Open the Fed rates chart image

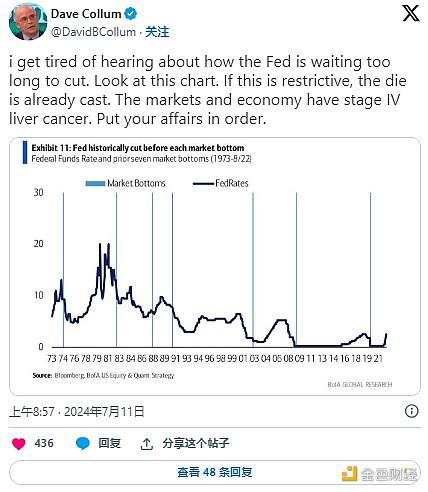(x=215, y=266)
